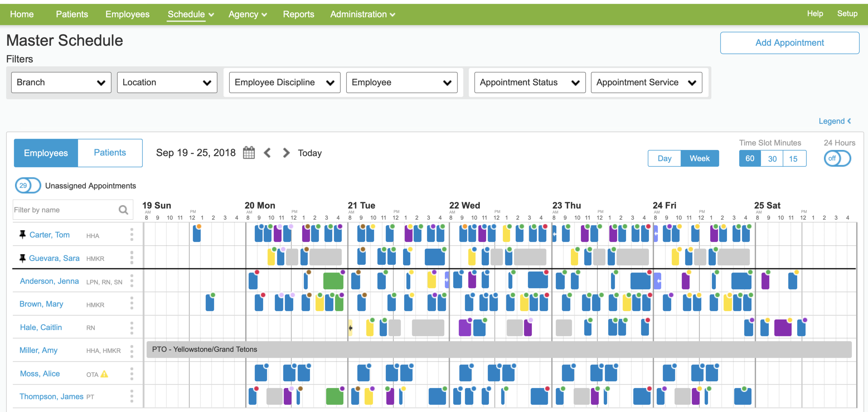Open options dots for Guevara, Sara row

132,258
